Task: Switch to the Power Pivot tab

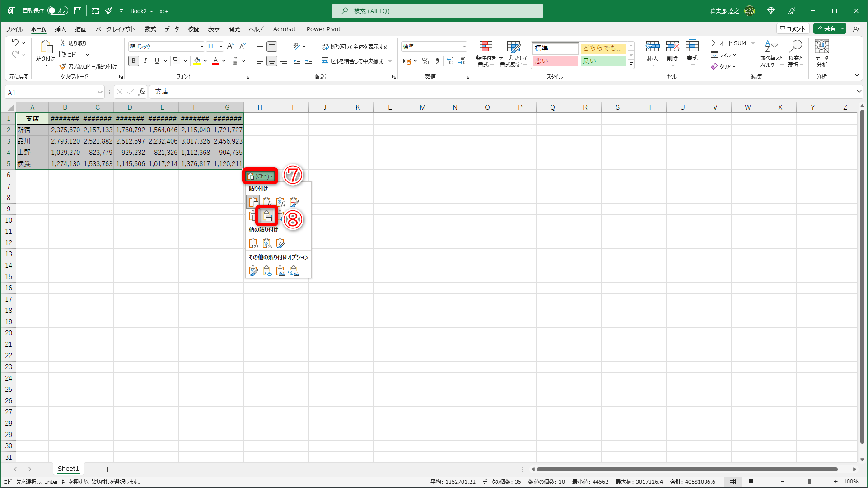Action: tap(323, 29)
